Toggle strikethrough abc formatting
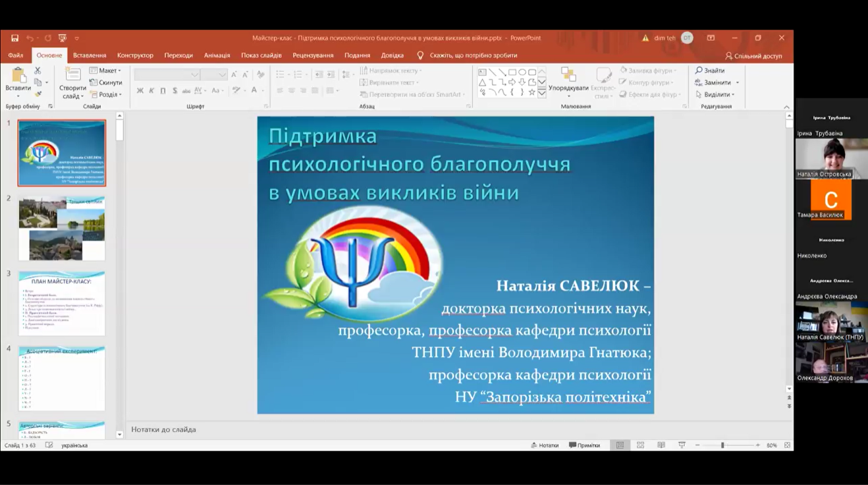The height and width of the screenshot is (485, 868). (186, 91)
